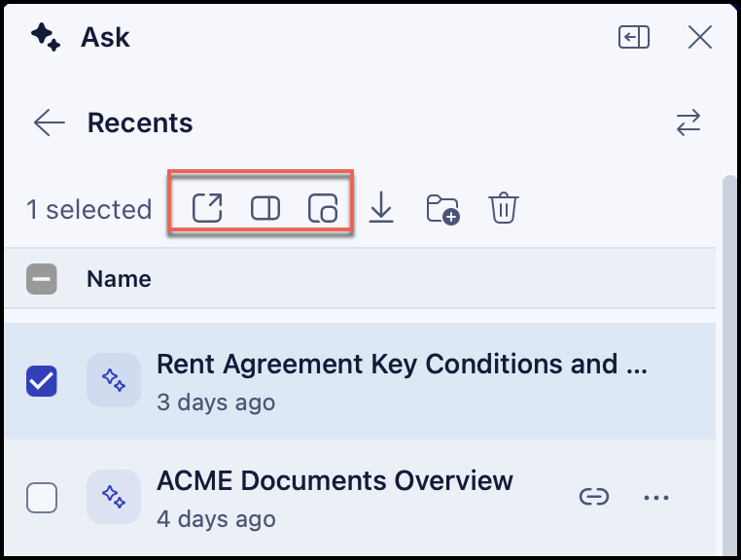Copy link for ACME Documents Overview
741x560 pixels.
point(594,497)
